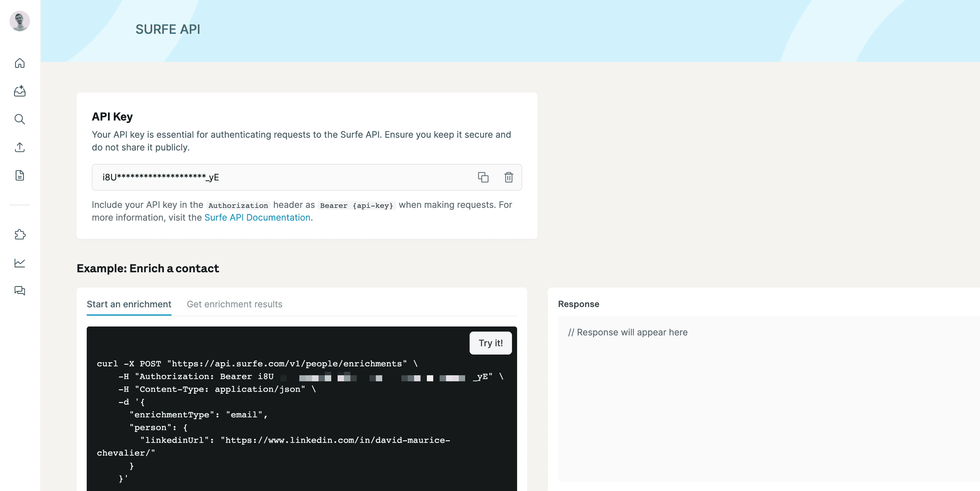The width and height of the screenshot is (980, 491).
Task: Switch to Get enrichment results tab
Action: click(x=234, y=304)
